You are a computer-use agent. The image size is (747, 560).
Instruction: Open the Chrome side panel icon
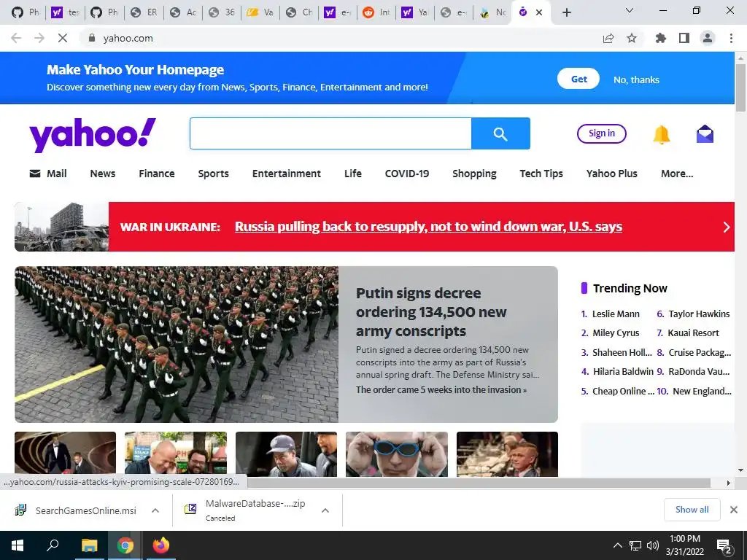(684, 38)
